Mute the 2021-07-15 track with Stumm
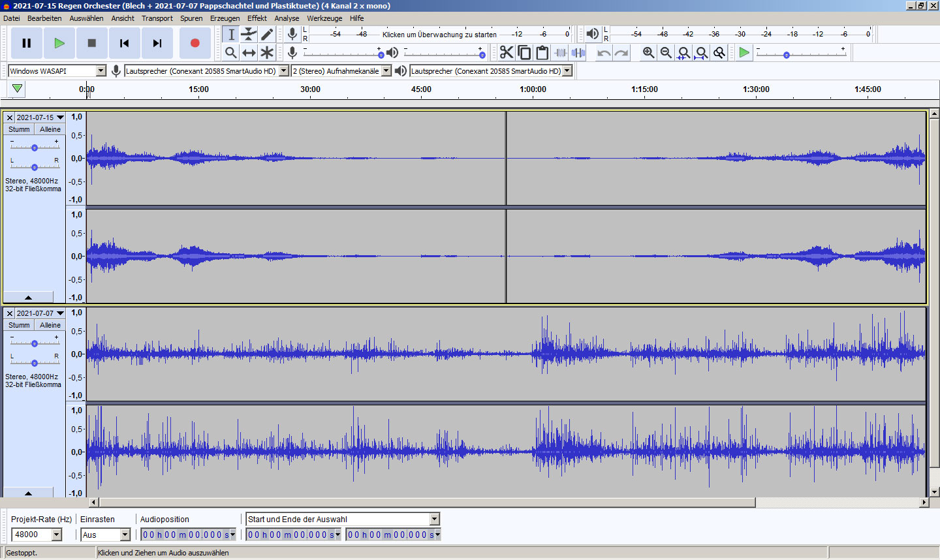Screen dimensions: 940x560 (19, 129)
